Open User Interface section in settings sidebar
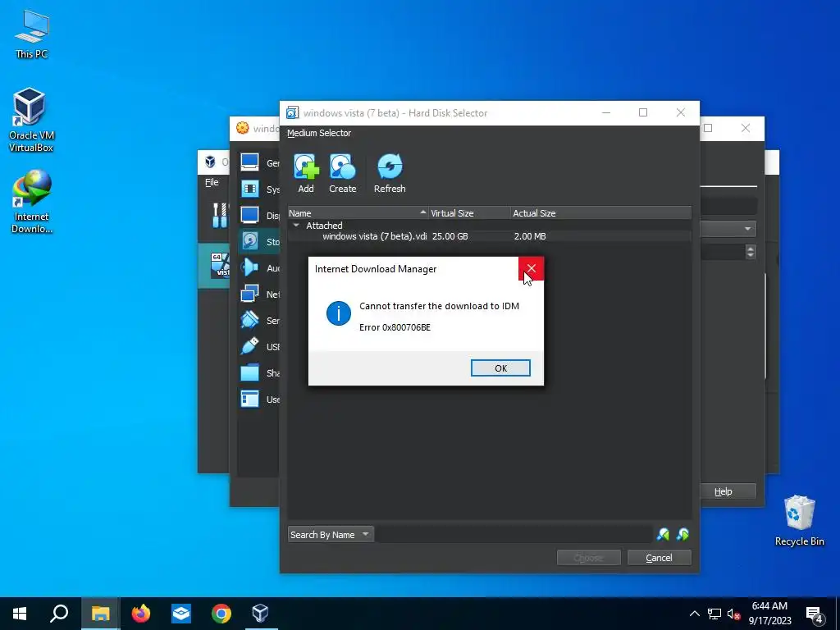The width and height of the screenshot is (840, 630). 259,399
